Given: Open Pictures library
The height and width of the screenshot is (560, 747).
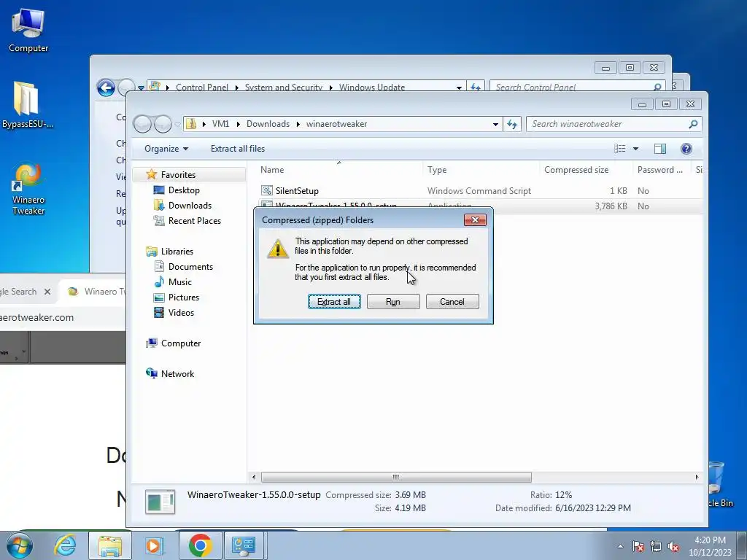Looking at the screenshot, I should click(x=183, y=297).
